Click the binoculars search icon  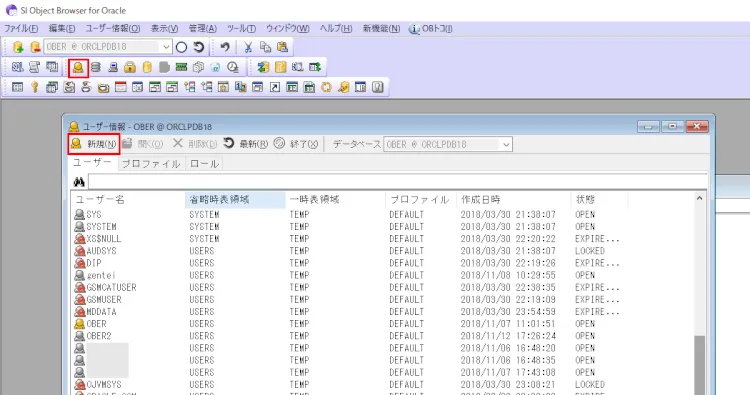click(x=79, y=182)
